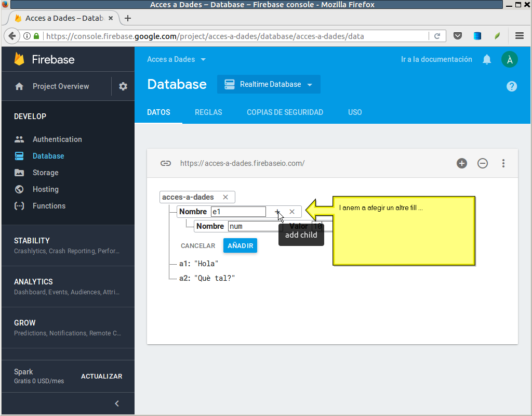This screenshot has width=532, height=416.
Task: Click the green leaf extension icon
Action: pos(497,36)
